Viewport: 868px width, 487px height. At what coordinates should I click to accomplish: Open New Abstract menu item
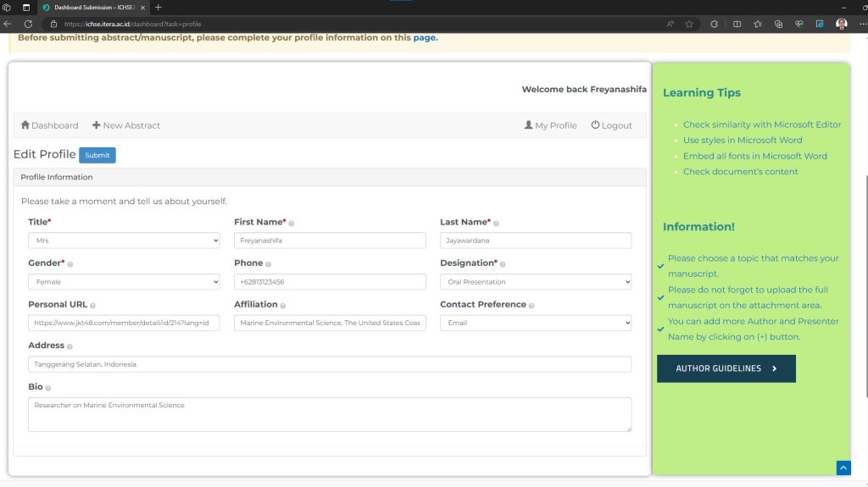(126, 125)
